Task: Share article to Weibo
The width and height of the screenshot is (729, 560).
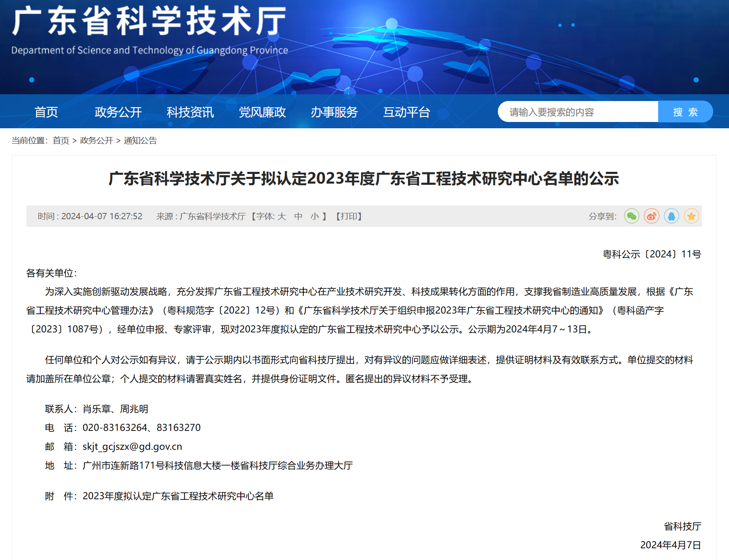Action: [651, 216]
